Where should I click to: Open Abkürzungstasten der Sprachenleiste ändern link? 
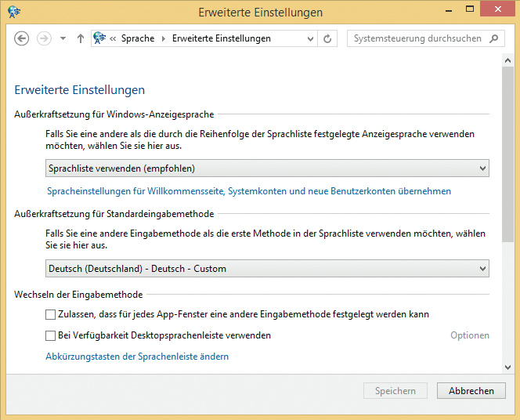click(x=137, y=357)
